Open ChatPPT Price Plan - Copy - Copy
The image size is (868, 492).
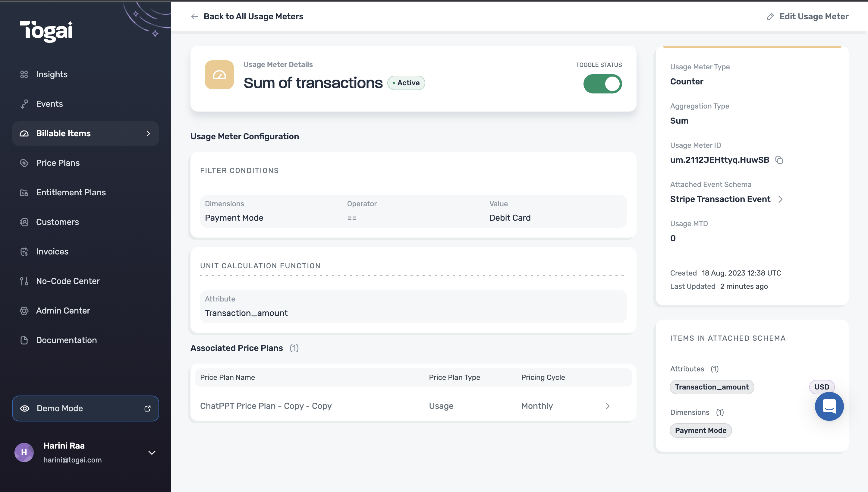point(266,406)
